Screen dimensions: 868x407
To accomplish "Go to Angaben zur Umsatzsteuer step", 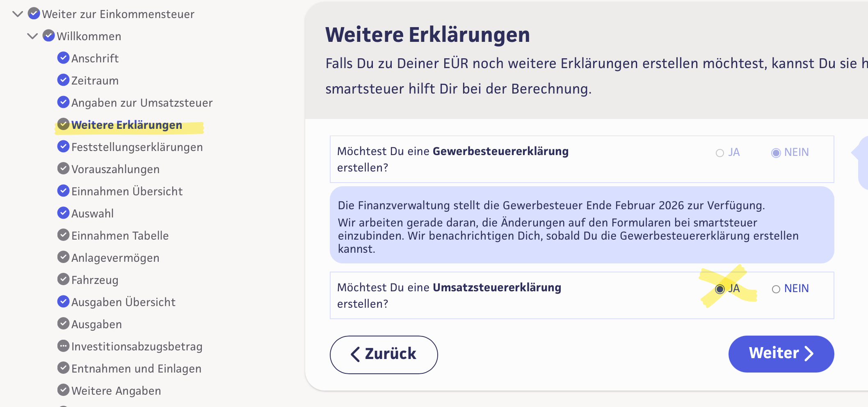I will click(142, 103).
